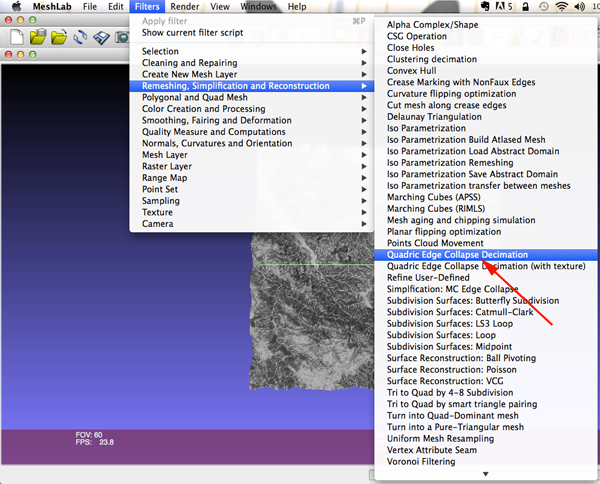
Task: Select the Raster Layer menu entry
Action: click(251, 166)
